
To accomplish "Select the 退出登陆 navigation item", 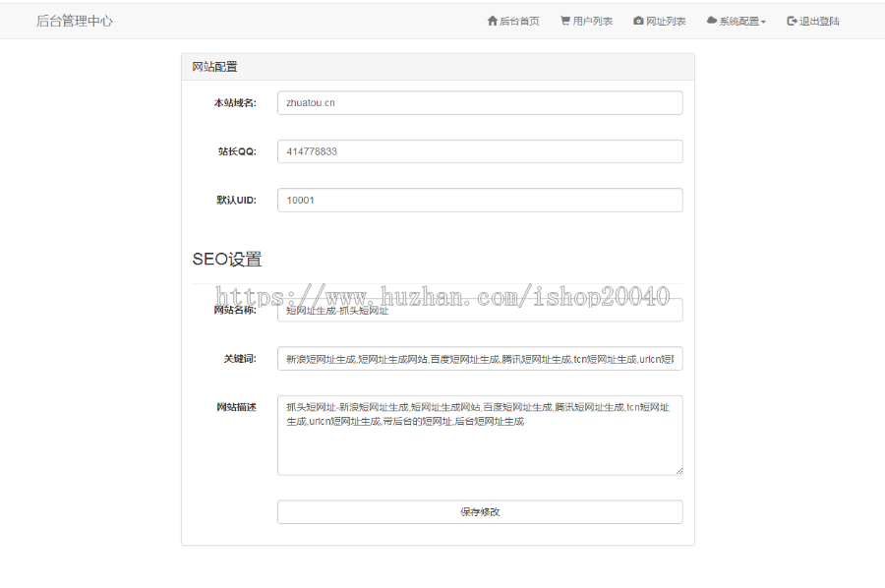I will pyautogui.click(x=811, y=20).
